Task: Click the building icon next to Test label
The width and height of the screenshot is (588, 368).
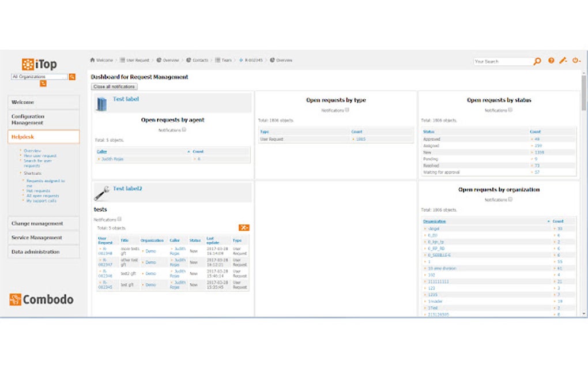Action: click(101, 104)
